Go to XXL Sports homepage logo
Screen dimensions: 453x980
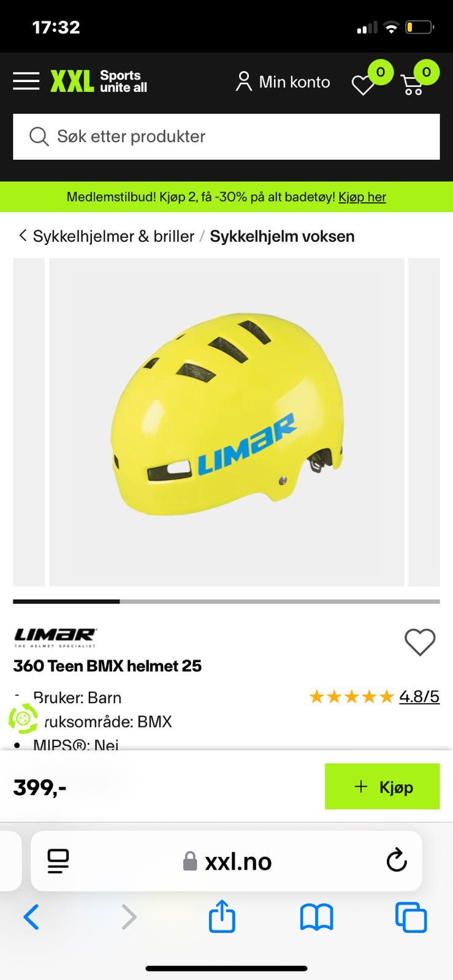coord(99,81)
